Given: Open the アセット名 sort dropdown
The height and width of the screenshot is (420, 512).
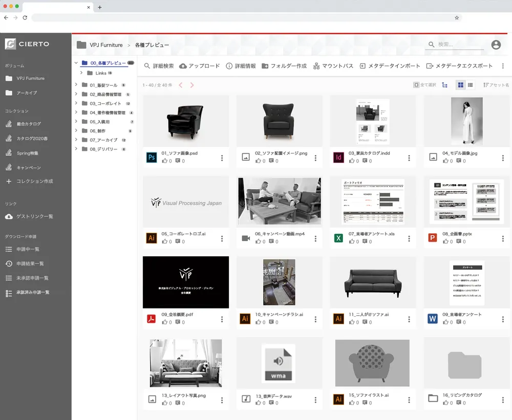Looking at the screenshot, I should 496,85.
